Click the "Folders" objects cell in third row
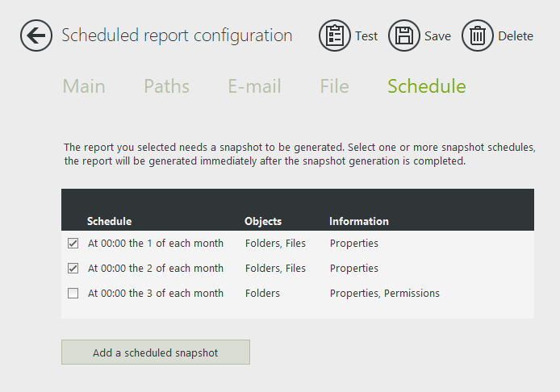The height and width of the screenshot is (392, 560). pos(262,294)
